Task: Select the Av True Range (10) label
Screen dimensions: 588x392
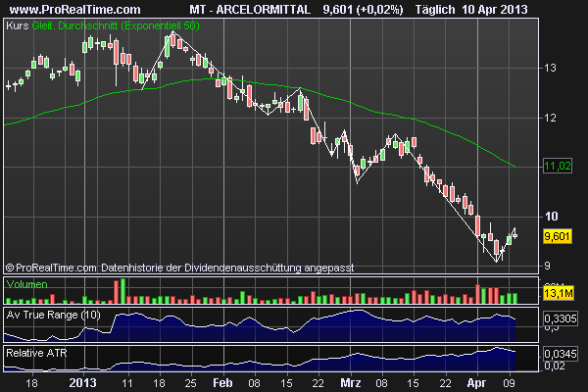Action: 53,315
